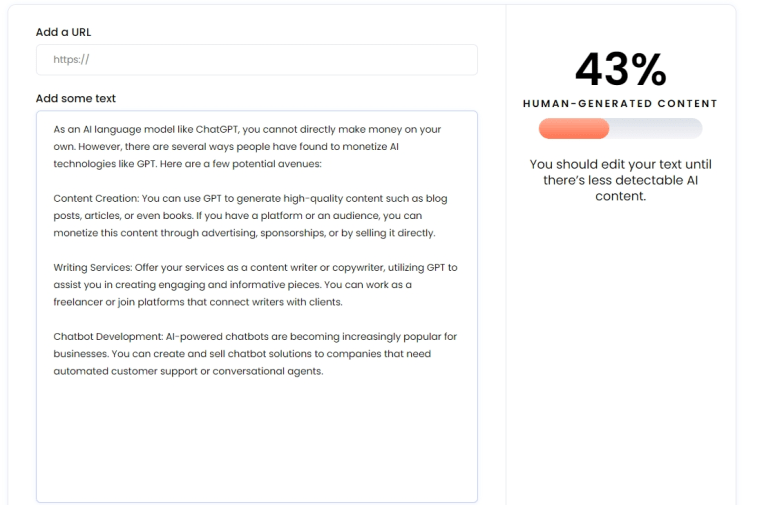Click the line starting 'posts, articles, or even books'
Image resolution: width=773 pixels, height=505 pixels.
[x=238, y=216]
